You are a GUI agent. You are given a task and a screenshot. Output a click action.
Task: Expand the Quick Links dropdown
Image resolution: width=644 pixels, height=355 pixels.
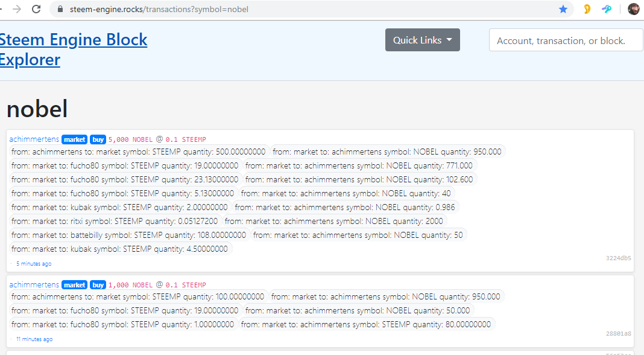coord(422,40)
